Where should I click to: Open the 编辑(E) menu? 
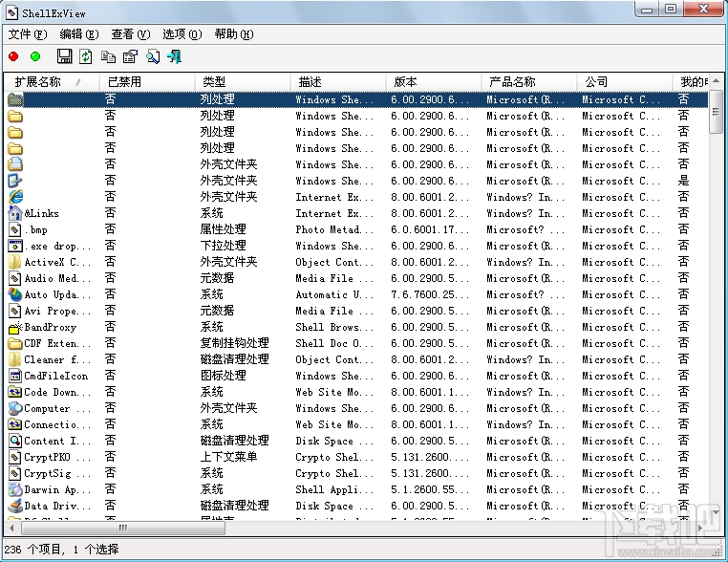79,33
